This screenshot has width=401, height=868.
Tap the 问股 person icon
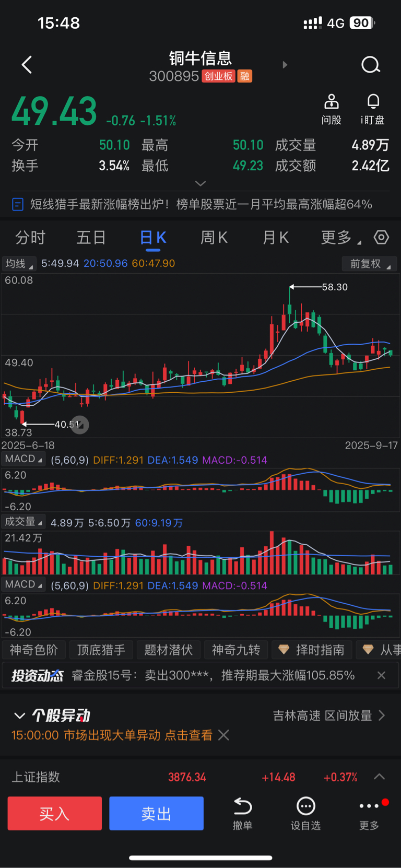332,101
